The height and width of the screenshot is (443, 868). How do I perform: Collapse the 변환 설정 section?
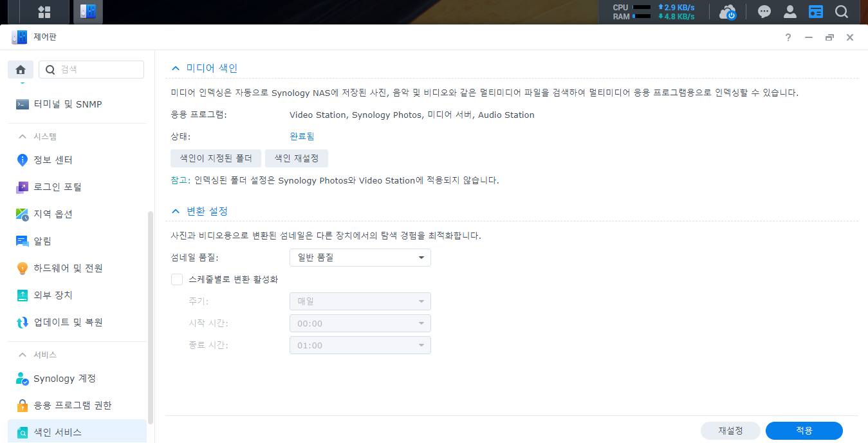(175, 211)
